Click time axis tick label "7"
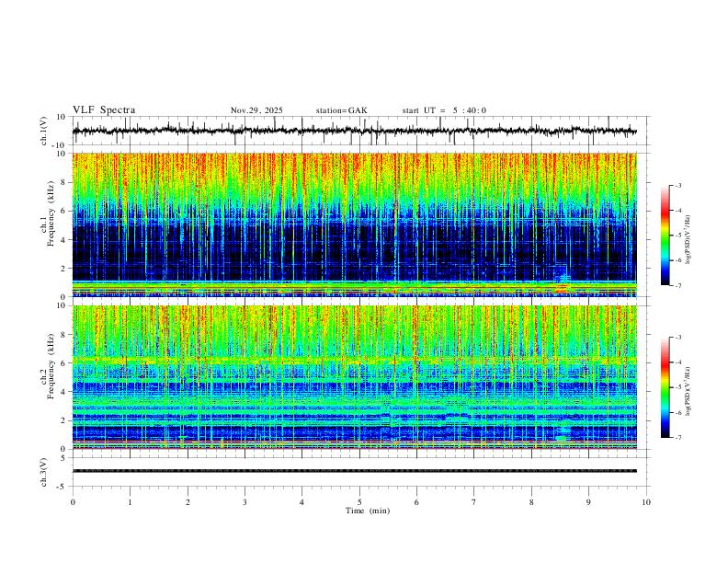728x563 pixels. [474, 502]
